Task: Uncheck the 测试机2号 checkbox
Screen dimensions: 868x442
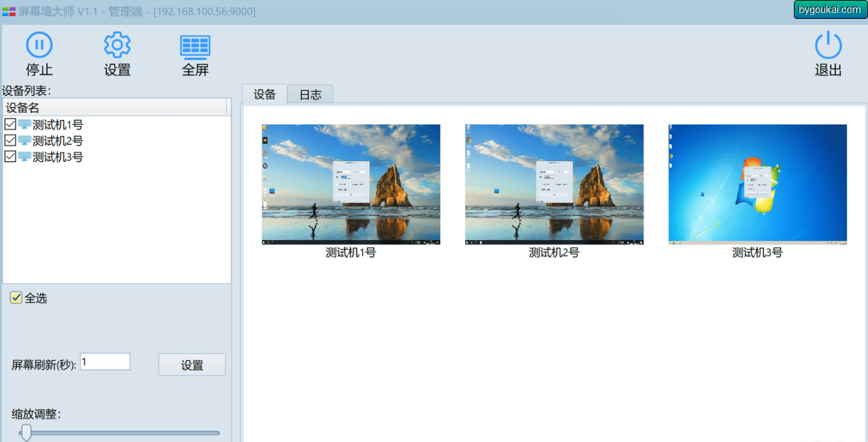Action: [x=10, y=140]
